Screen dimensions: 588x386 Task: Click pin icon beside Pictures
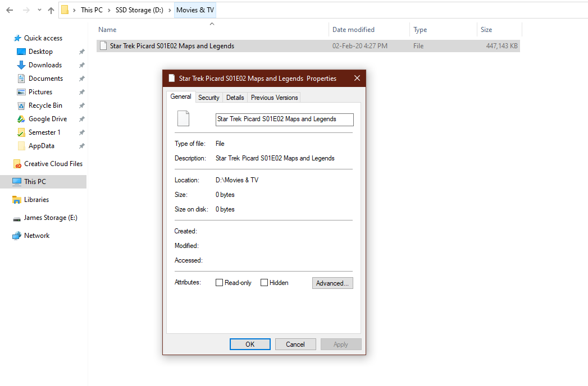81,92
